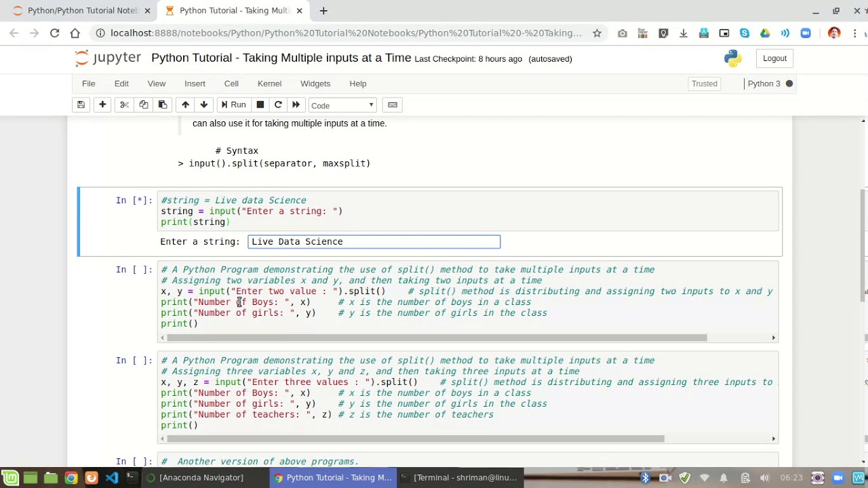Open picture-in-picture extension icon
This screenshot has width=868, height=488.
tap(724, 33)
